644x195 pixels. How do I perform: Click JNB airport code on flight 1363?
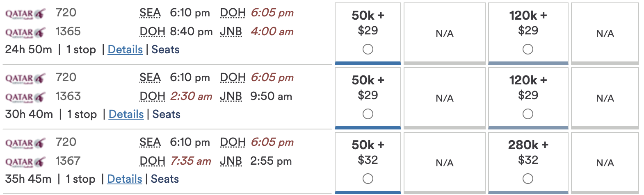pos(231,97)
